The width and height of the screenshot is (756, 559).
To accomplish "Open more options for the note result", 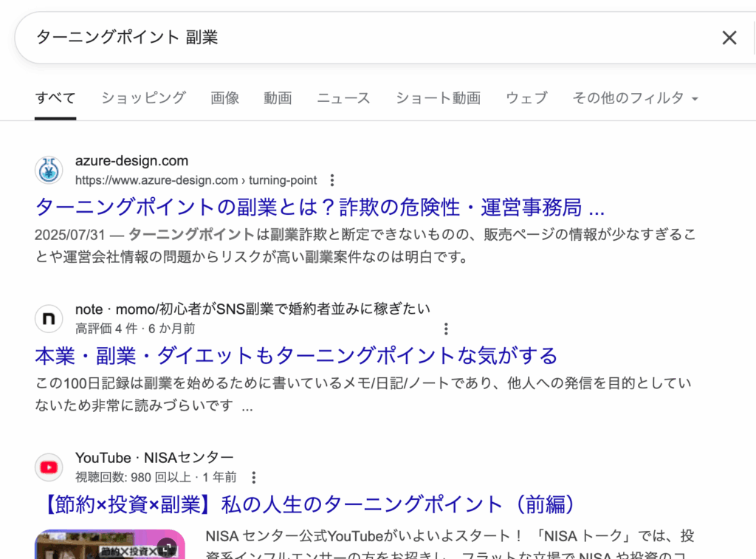I will (x=446, y=329).
